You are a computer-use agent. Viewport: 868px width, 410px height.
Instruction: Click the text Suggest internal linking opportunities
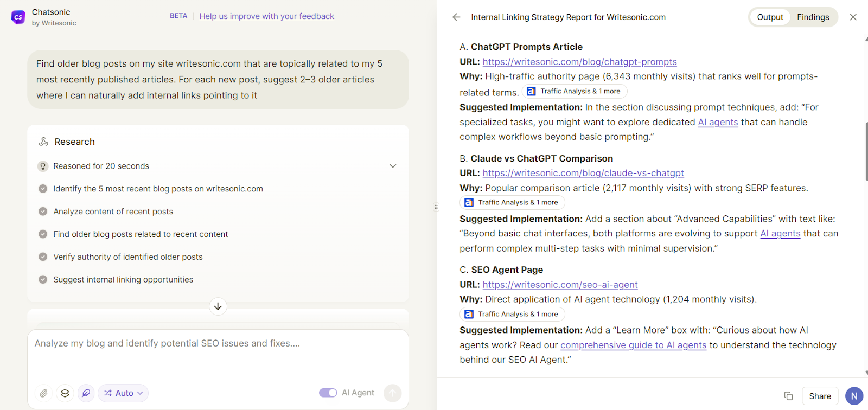(123, 280)
